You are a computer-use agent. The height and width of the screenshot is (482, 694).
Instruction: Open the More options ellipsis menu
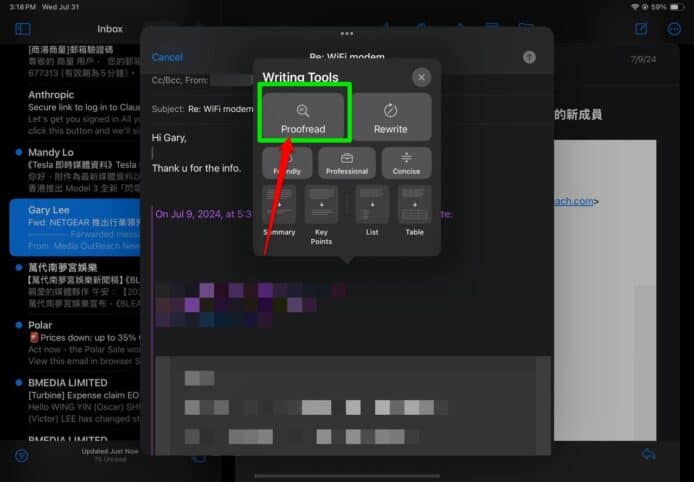(673, 29)
